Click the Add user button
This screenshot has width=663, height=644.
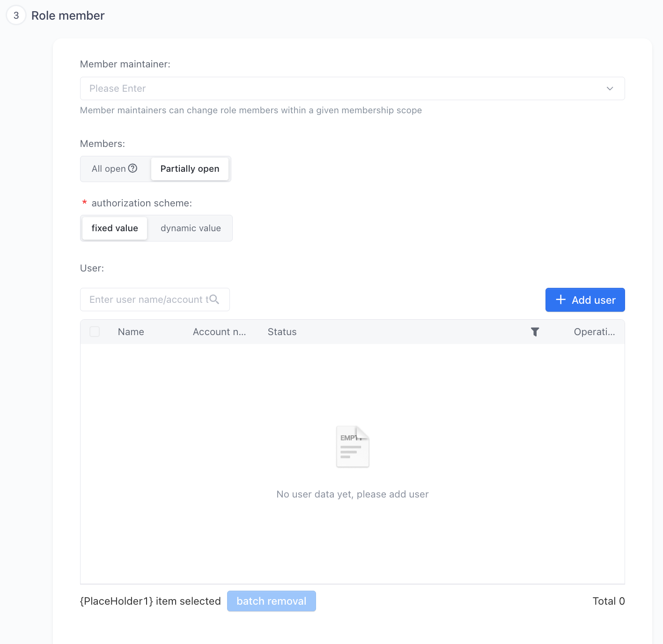coord(585,300)
